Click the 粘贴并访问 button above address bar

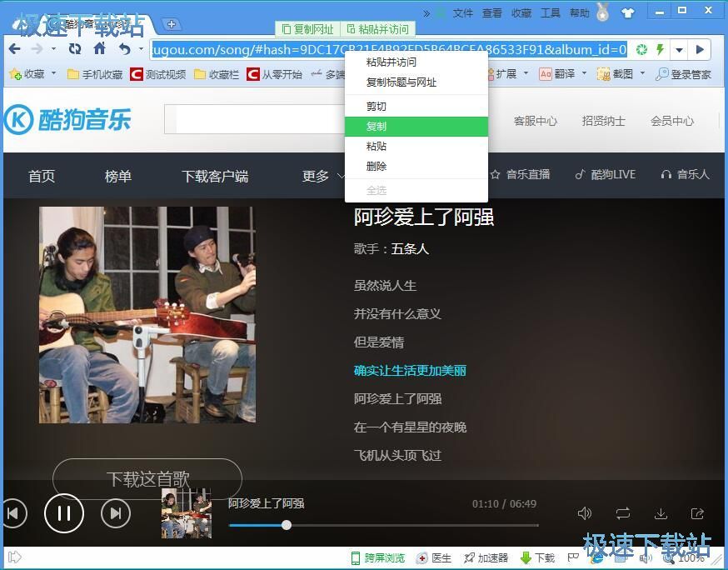tap(378, 29)
